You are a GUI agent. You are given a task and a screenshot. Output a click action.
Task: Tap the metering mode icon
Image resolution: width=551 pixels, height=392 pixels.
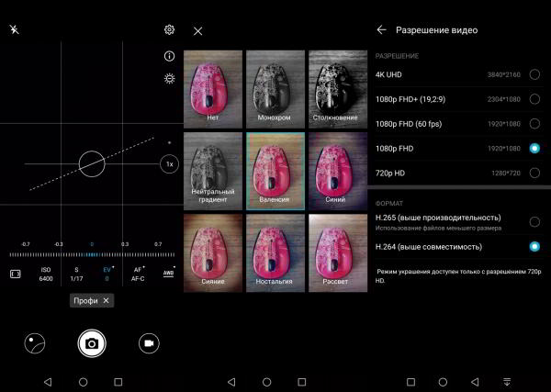pyautogui.click(x=15, y=273)
